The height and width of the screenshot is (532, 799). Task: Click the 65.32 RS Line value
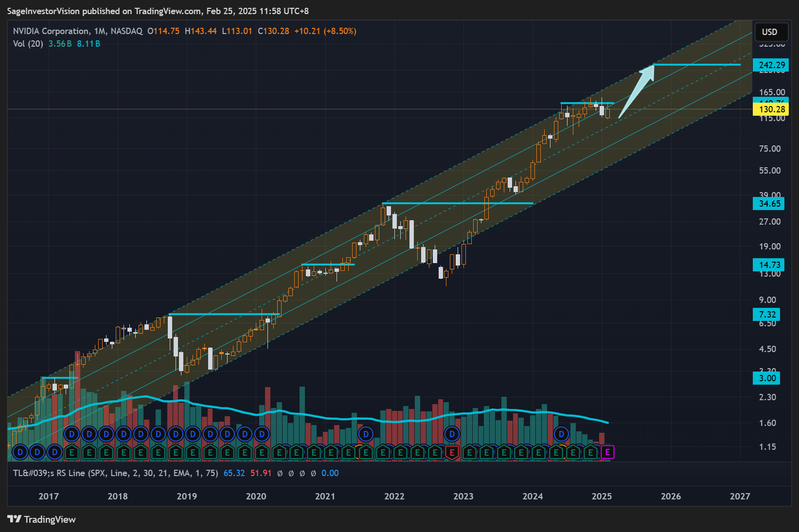pos(234,473)
